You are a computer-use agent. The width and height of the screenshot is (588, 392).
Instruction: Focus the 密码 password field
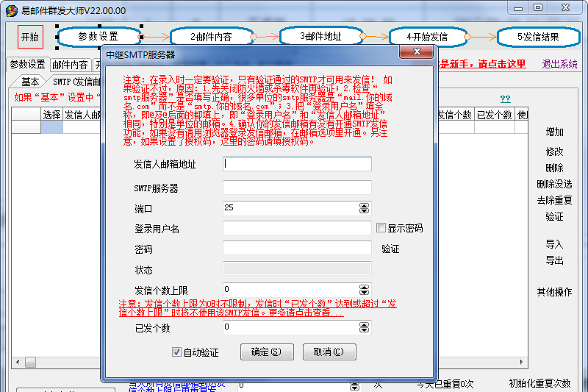(x=297, y=248)
